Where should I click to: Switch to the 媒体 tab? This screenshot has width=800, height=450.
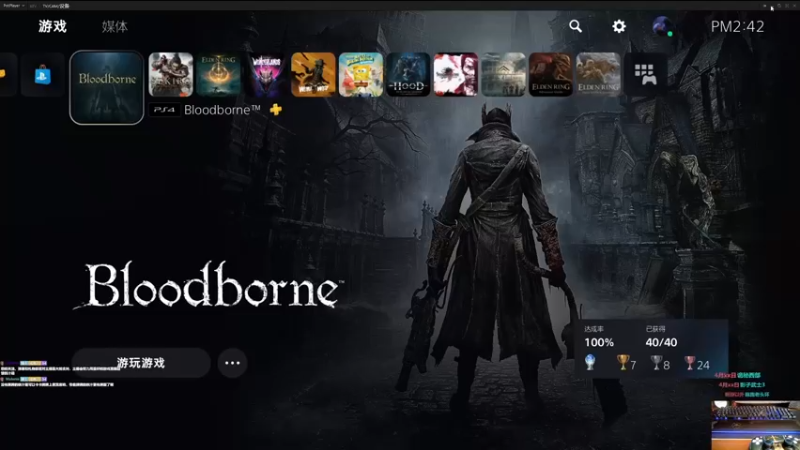click(115, 27)
